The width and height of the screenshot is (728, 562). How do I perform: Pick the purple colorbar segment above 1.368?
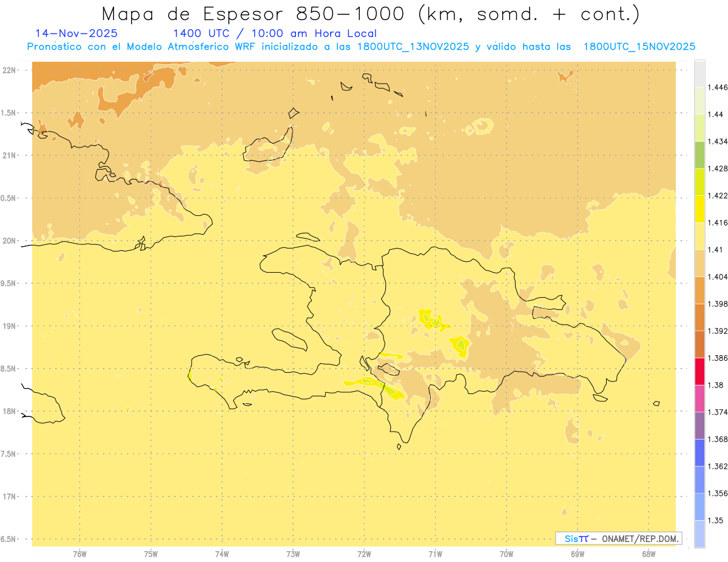click(x=699, y=426)
